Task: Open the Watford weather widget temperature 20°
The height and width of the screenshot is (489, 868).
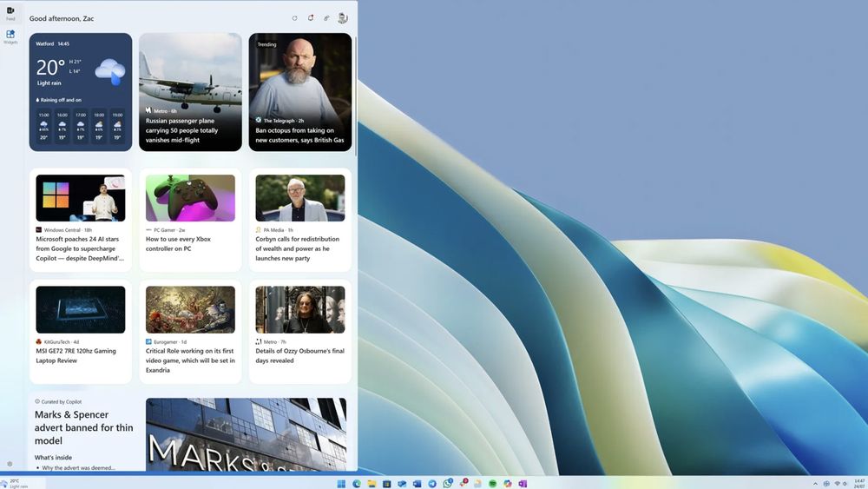Action: (x=50, y=68)
